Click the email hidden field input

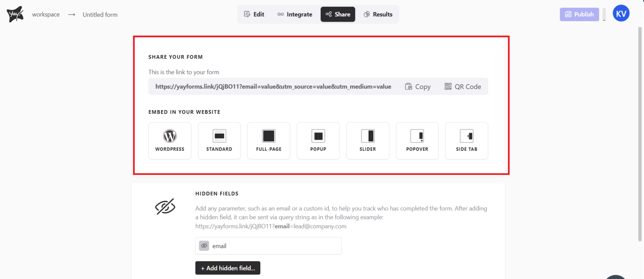(x=274, y=246)
